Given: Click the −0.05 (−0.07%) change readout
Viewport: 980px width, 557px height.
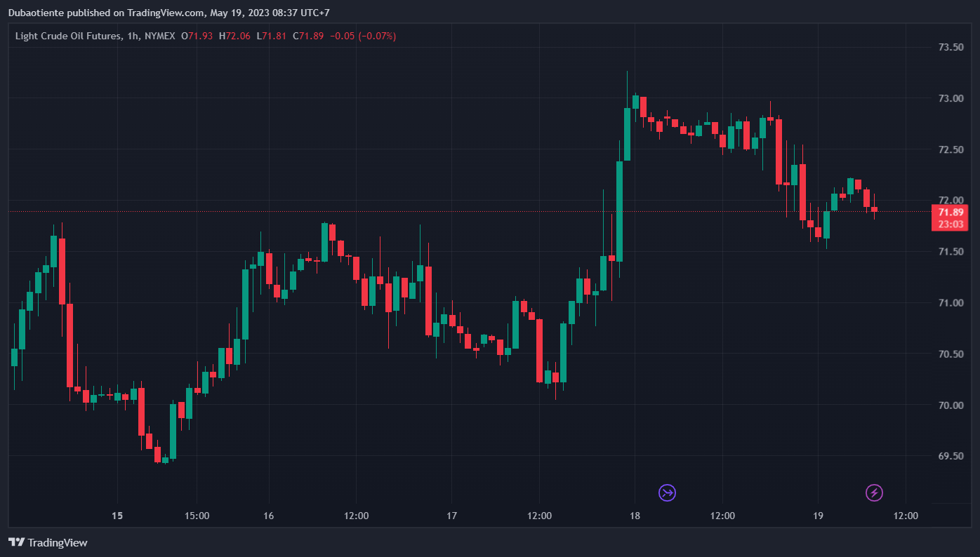Looking at the screenshot, I should (x=363, y=36).
